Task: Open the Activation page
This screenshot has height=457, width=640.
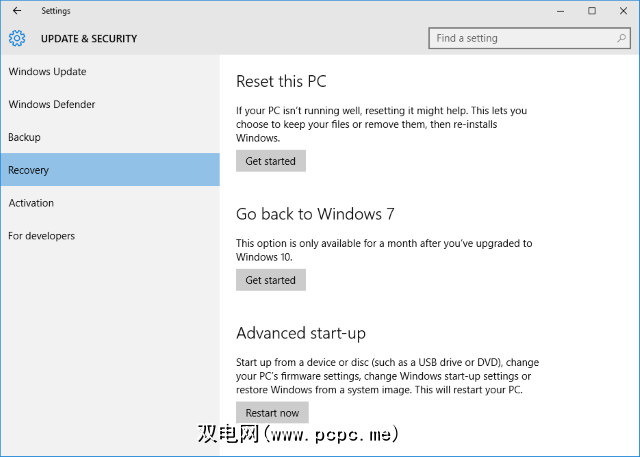Action: pos(31,203)
